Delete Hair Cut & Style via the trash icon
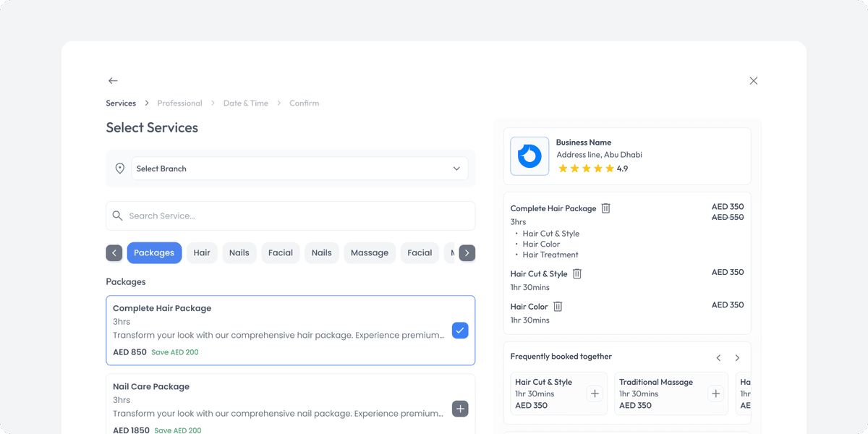 [576, 273]
